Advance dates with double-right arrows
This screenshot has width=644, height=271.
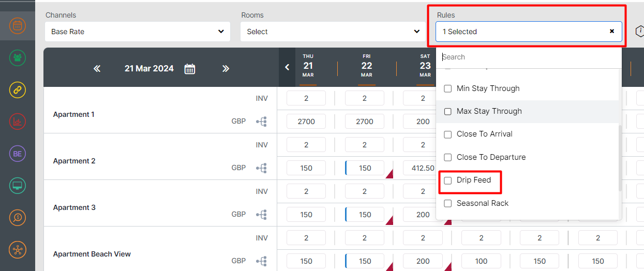coord(226,69)
